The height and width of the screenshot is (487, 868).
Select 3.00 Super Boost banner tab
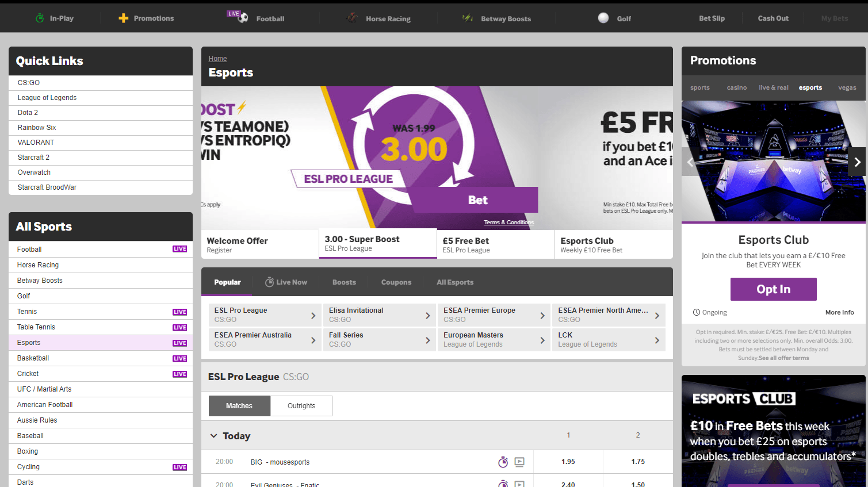[378, 244]
